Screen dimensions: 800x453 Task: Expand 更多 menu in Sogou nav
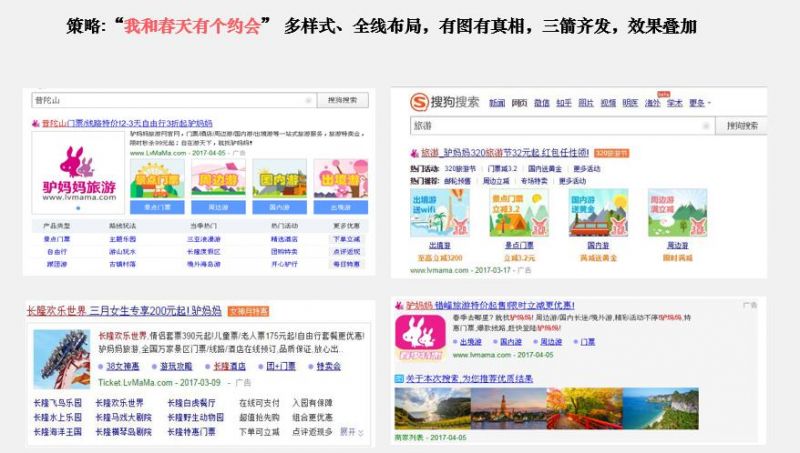699,103
